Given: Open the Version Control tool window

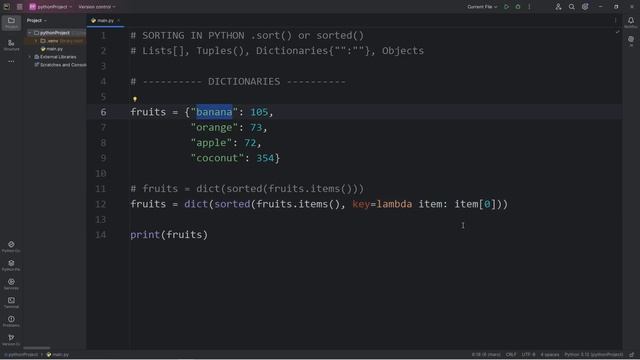Looking at the screenshot, I should [11, 340].
